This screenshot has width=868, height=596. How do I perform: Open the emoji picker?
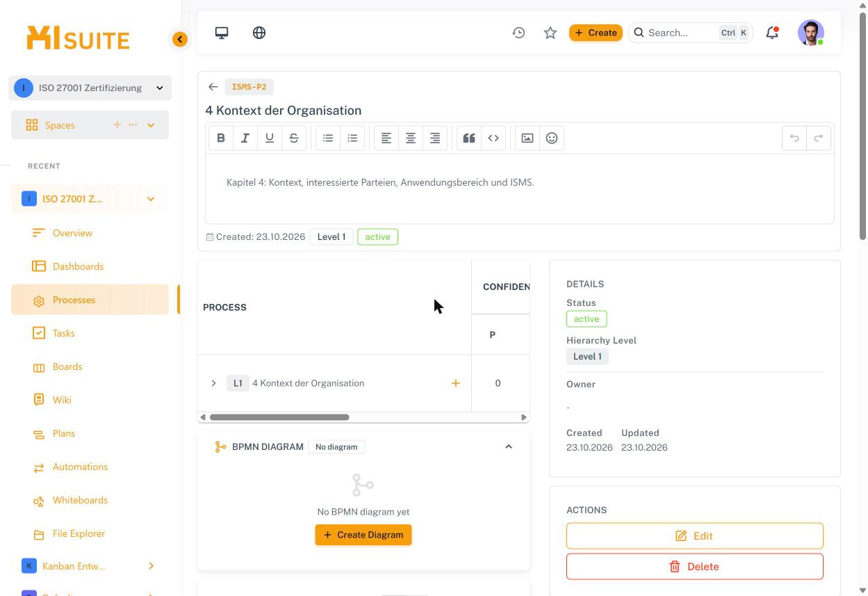click(552, 138)
